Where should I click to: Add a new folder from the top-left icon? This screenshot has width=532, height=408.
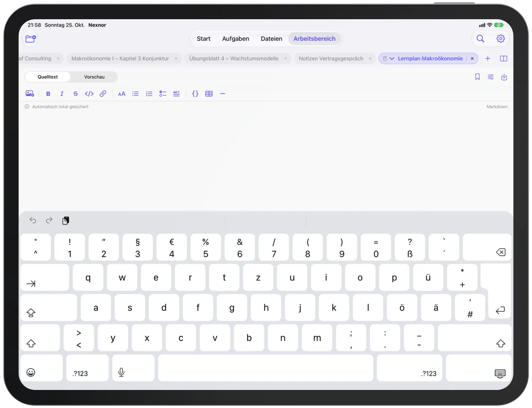pos(31,38)
